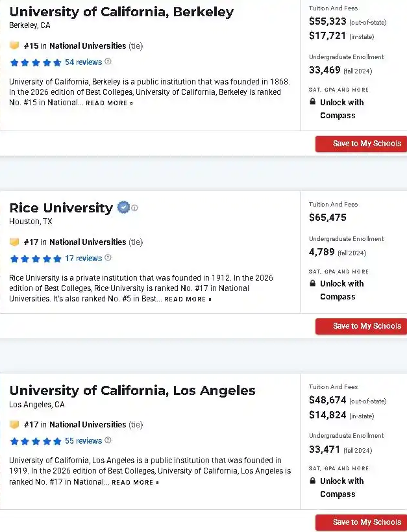Expand UCLA description with READ MORE
This screenshot has height=532, width=407.
coord(135,483)
